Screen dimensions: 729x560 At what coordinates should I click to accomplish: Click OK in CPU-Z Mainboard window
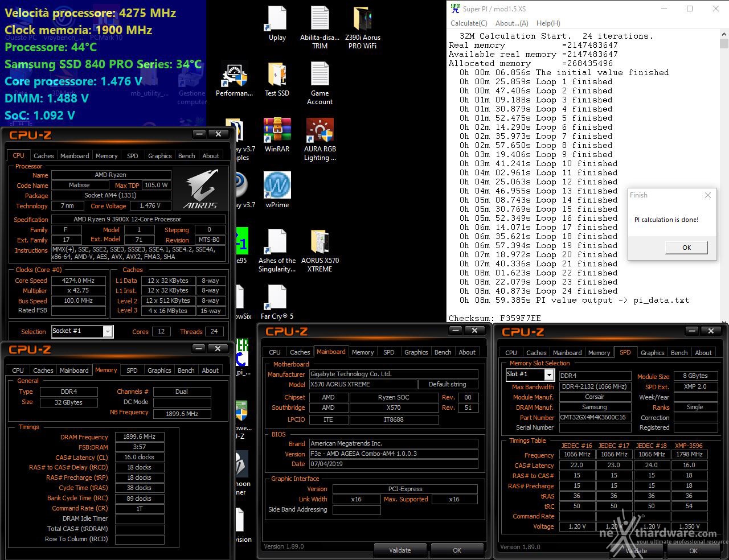pos(457,550)
